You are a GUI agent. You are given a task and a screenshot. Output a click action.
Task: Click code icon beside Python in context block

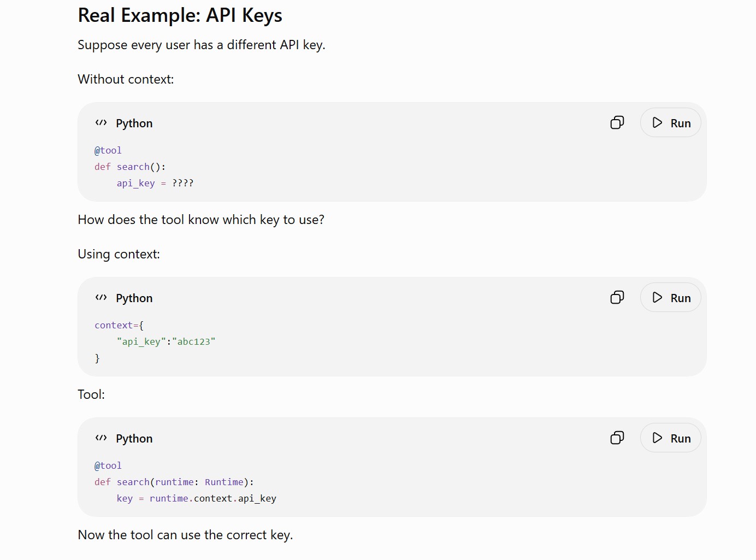(x=101, y=297)
